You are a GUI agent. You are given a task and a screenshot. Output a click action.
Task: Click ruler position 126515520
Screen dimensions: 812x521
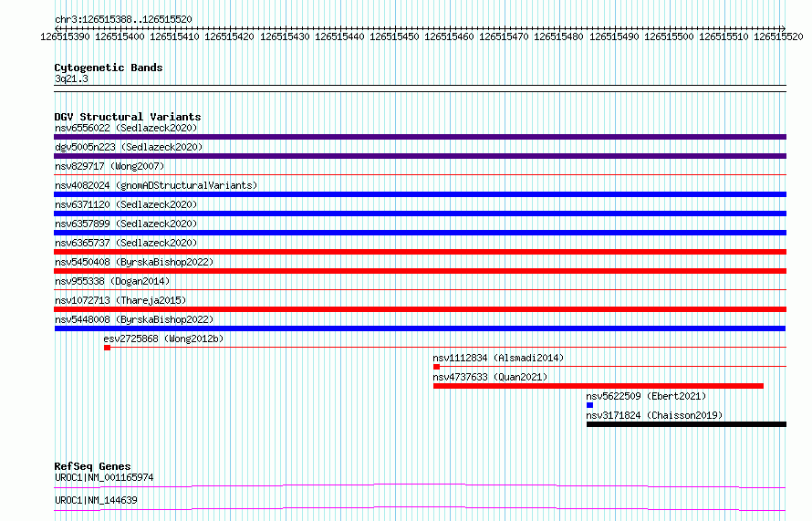click(778, 36)
